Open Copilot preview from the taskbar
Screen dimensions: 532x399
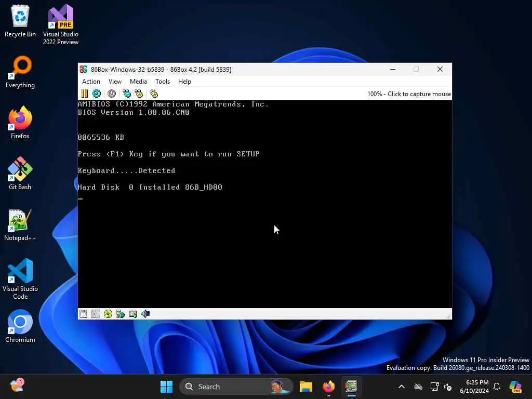pos(515,387)
